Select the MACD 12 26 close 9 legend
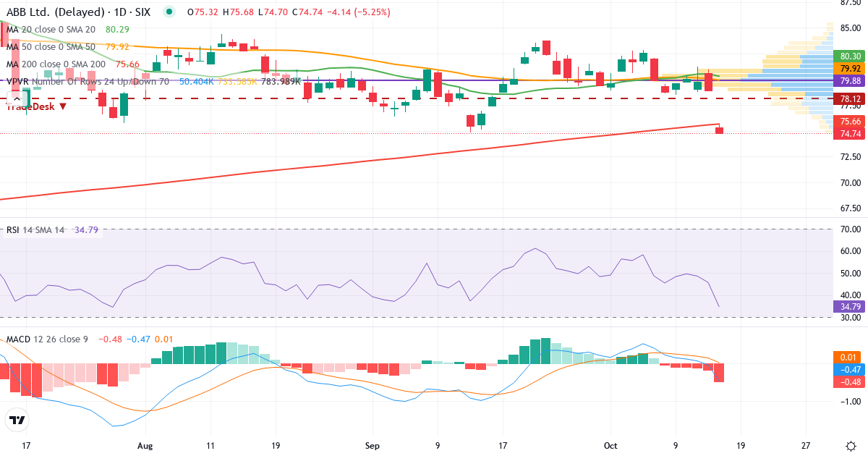Viewport: 868px width, 456px height. coord(46,339)
